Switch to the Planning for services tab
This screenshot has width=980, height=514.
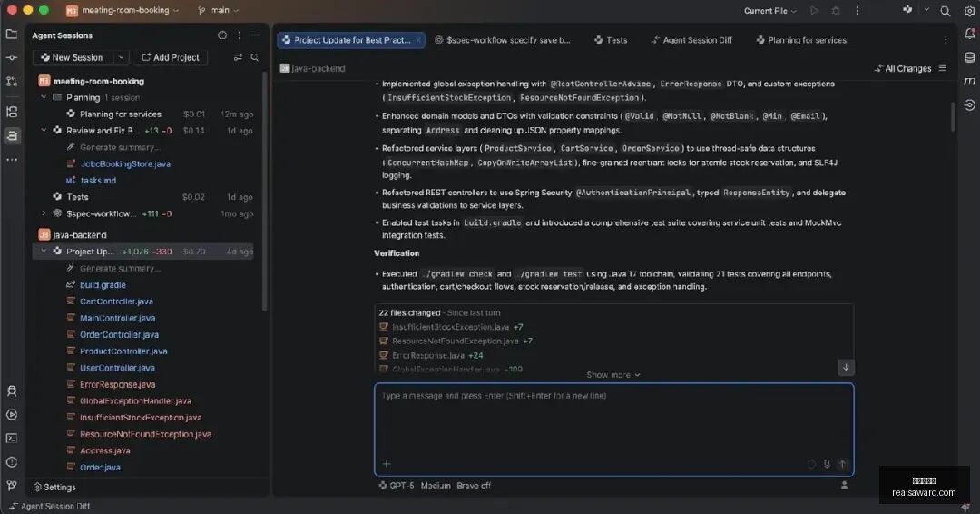(x=801, y=40)
